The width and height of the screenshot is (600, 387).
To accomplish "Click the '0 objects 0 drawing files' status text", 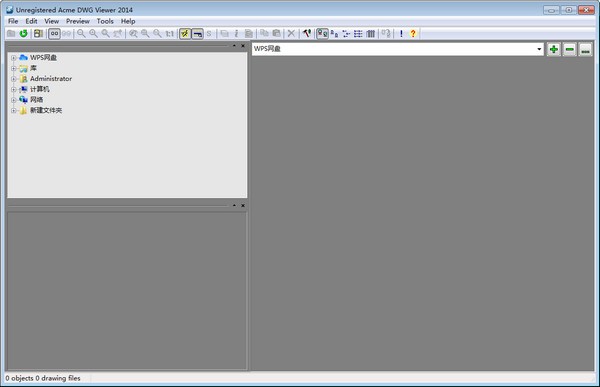I will (43, 378).
